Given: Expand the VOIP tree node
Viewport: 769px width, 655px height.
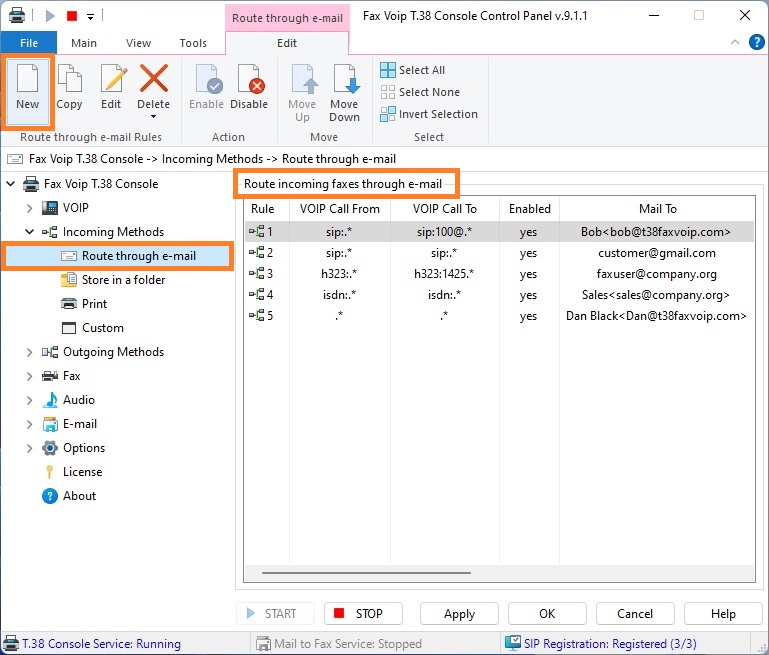Looking at the screenshot, I should coord(29,208).
